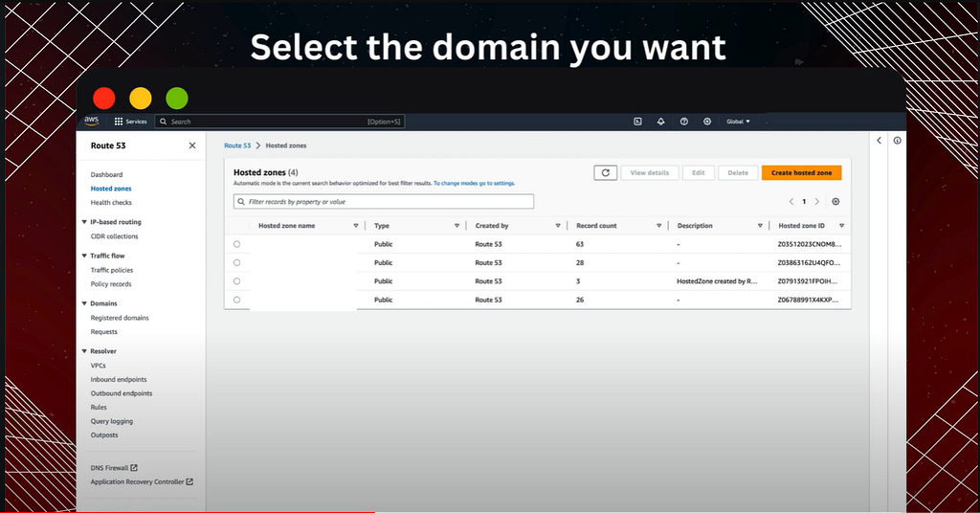Viewport: 980px width, 513px height.
Task: Sort by Record count column
Action: click(658, 226)
